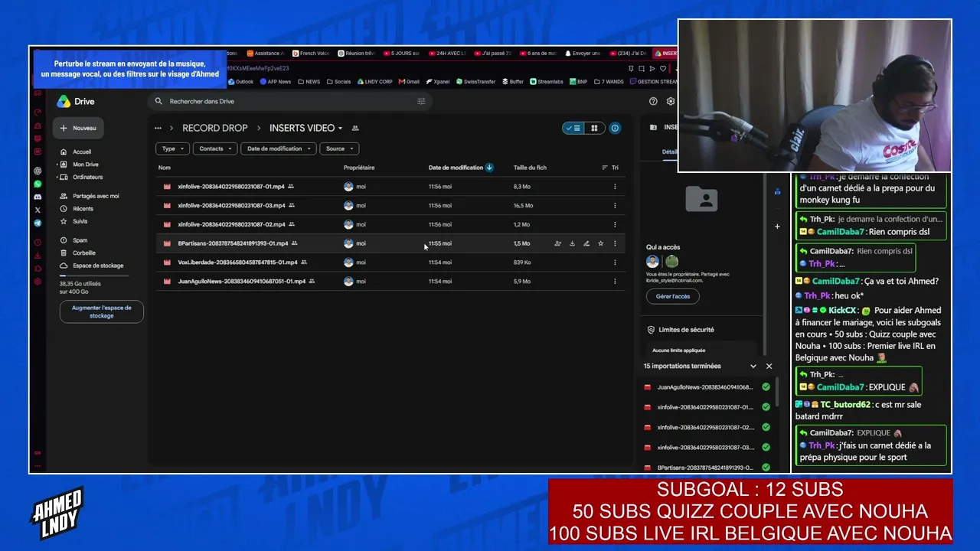
Task: Open more actions for xinfolive-01.mp4
Action: 615,187
